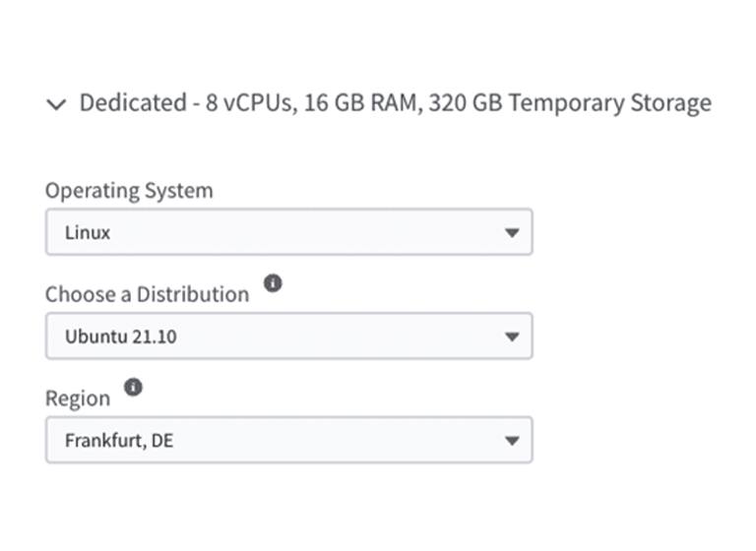Click the Operating System dropdown arrow
The image size is (756, 551).
pos(511,233)
